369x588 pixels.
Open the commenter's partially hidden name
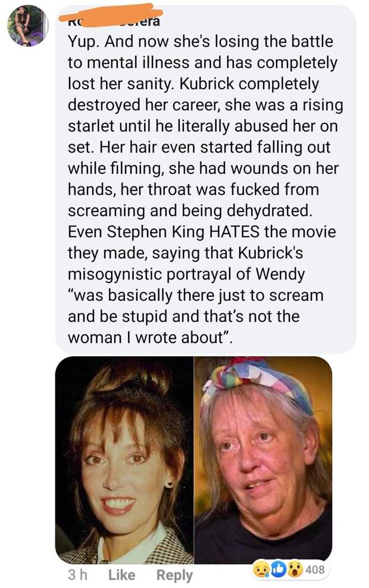pos(114,21)
